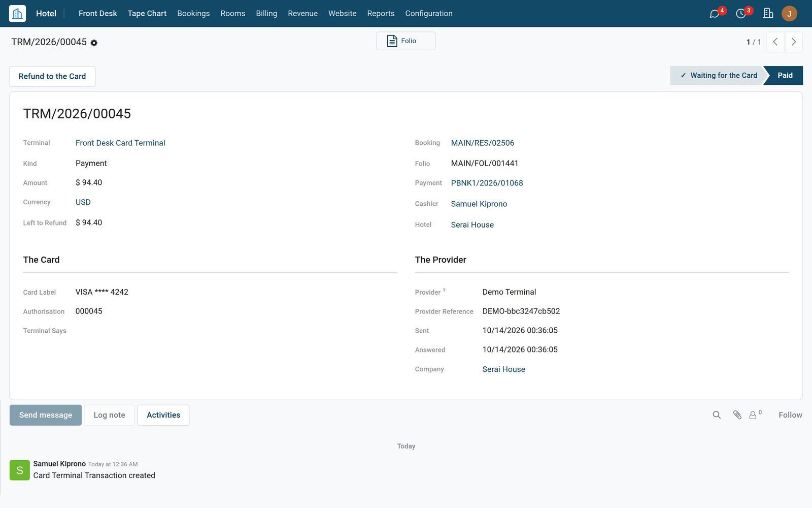Open booking MAIN/RES/02506 link
This screenshot has height=508, width=812.
483,143
